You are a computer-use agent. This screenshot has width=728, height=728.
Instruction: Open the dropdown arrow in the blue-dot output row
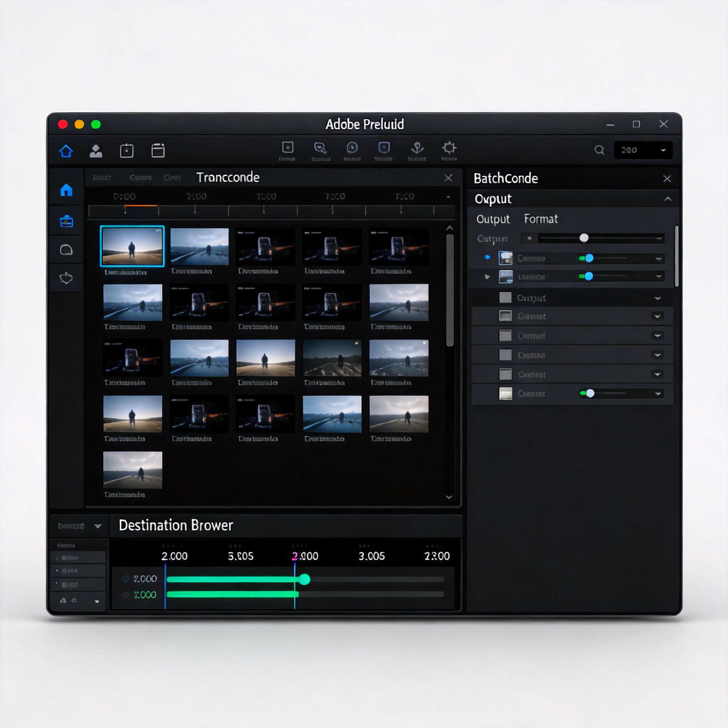[x=658, y=259]
